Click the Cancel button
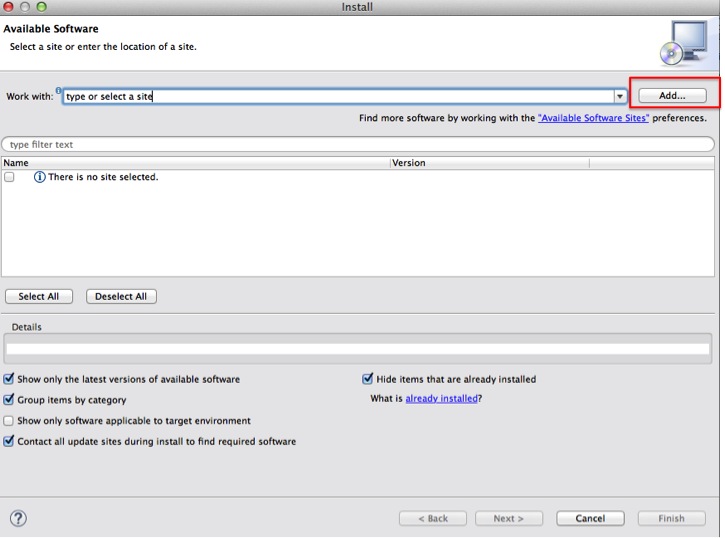The height and width of the screenshot is (538, 725). [590, 518]
